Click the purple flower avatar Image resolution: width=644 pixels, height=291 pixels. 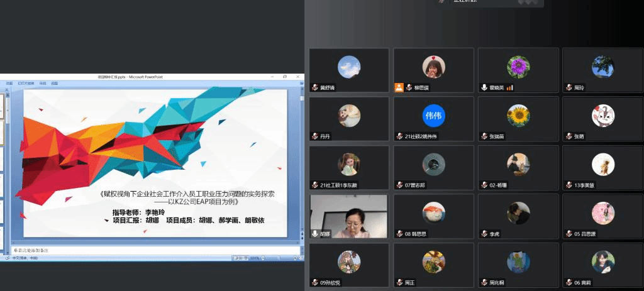click(518, 67)
